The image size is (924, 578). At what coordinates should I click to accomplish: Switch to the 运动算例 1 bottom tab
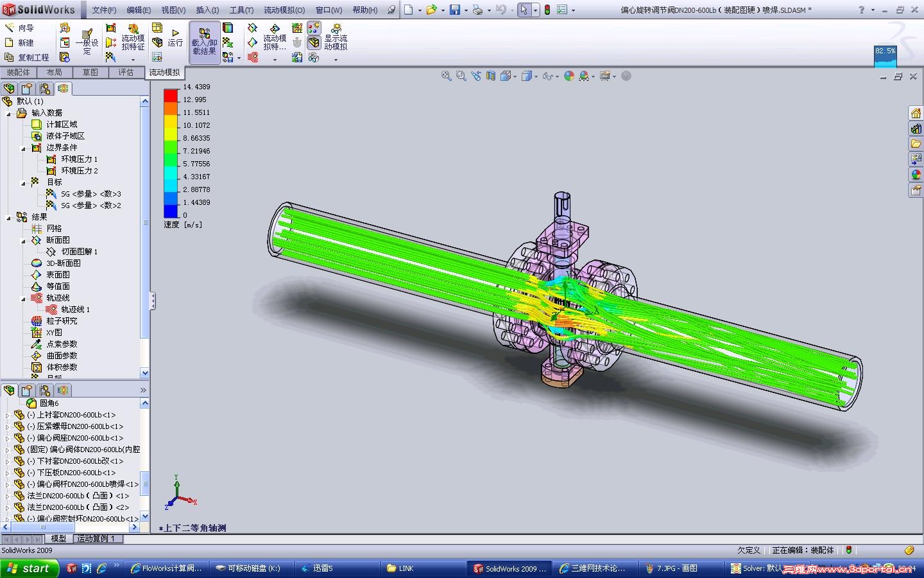(x=96, y=539)
